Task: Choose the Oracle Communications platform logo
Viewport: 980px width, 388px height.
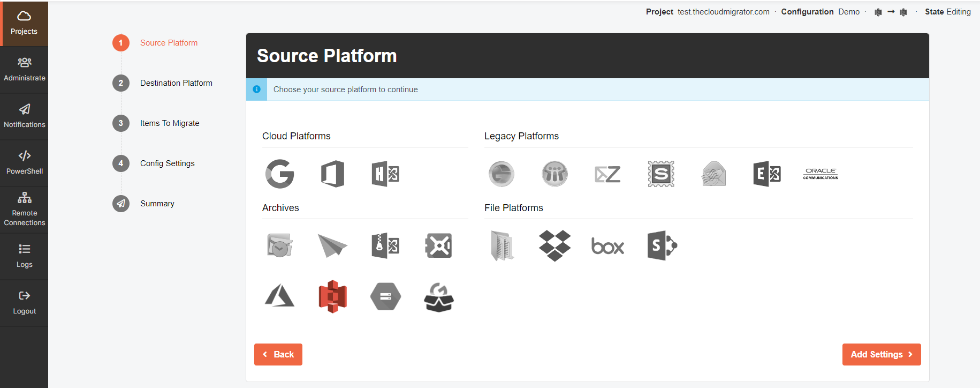Action: [x=820, y=174]
